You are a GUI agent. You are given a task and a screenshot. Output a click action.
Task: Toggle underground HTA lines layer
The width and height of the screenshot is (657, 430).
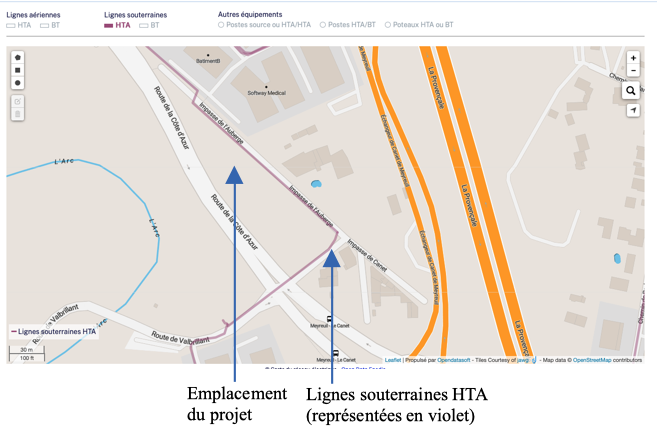117,25
